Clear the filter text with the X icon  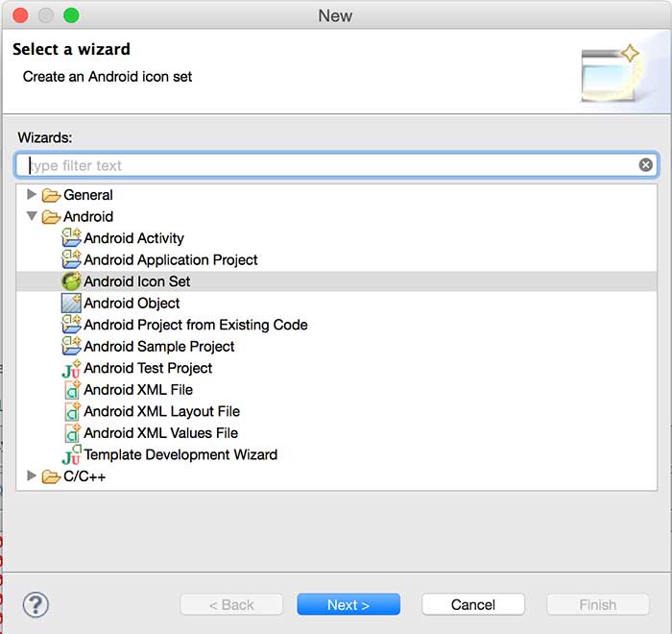pyautogui.click(x=646, y=164)
